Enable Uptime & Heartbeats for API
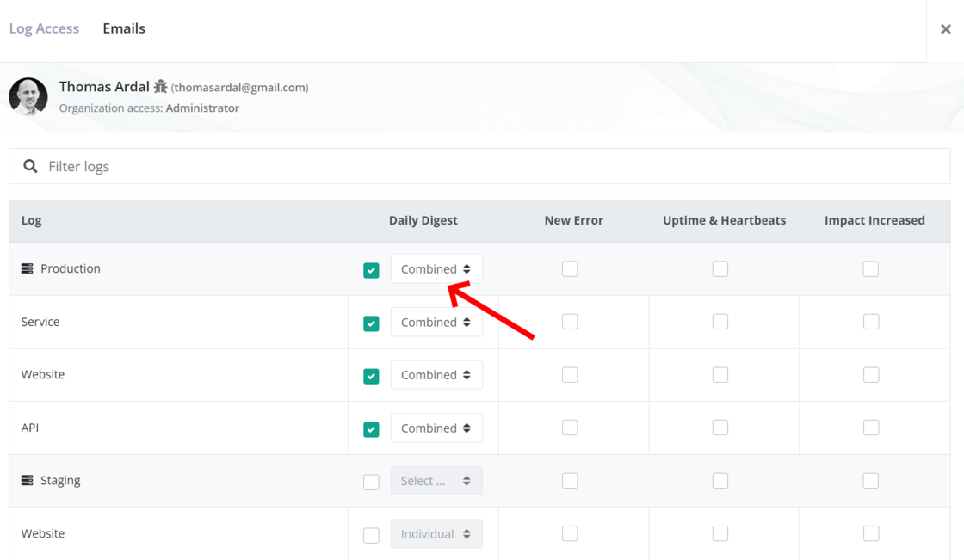Image resolution: width=964 pixels, height=560 pixels. [x=720, y=428]
